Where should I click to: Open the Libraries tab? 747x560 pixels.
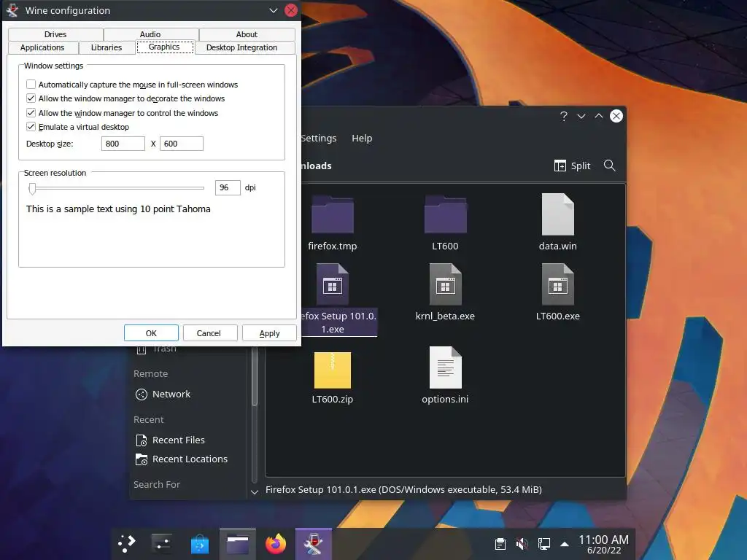coord(107,47)
